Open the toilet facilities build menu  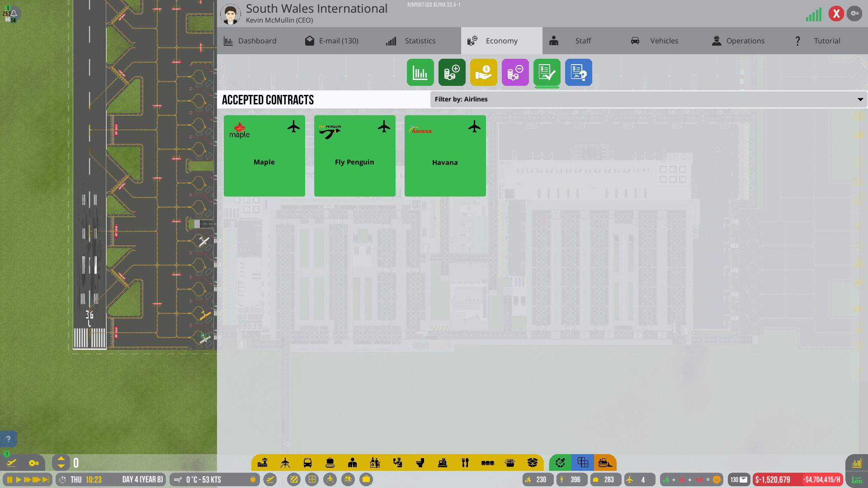point(420,463)
